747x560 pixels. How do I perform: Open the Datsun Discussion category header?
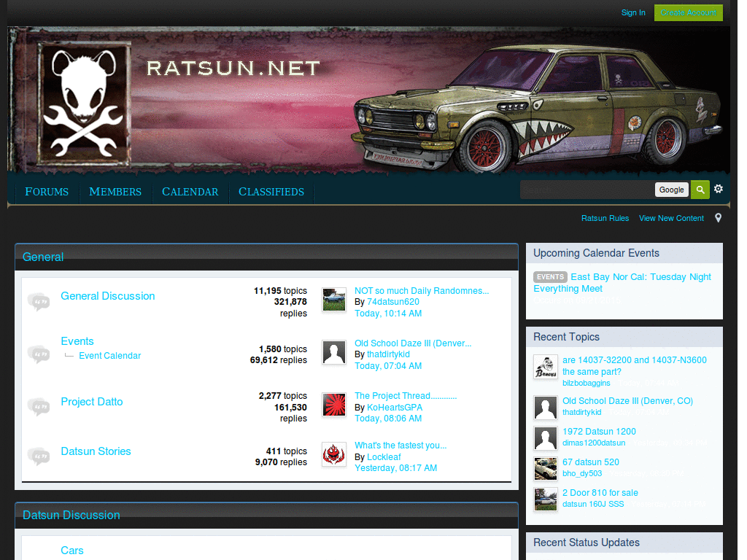(71, 516)
